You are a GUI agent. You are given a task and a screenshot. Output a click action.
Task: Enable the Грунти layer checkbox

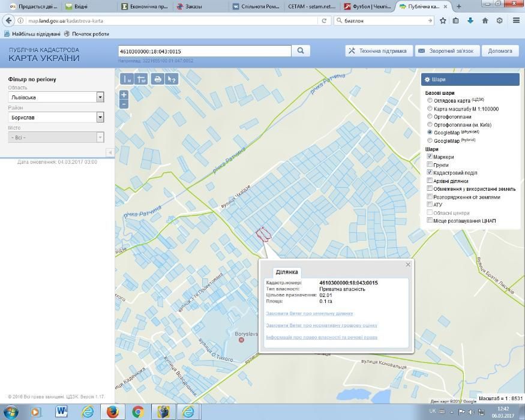[430, 164]
